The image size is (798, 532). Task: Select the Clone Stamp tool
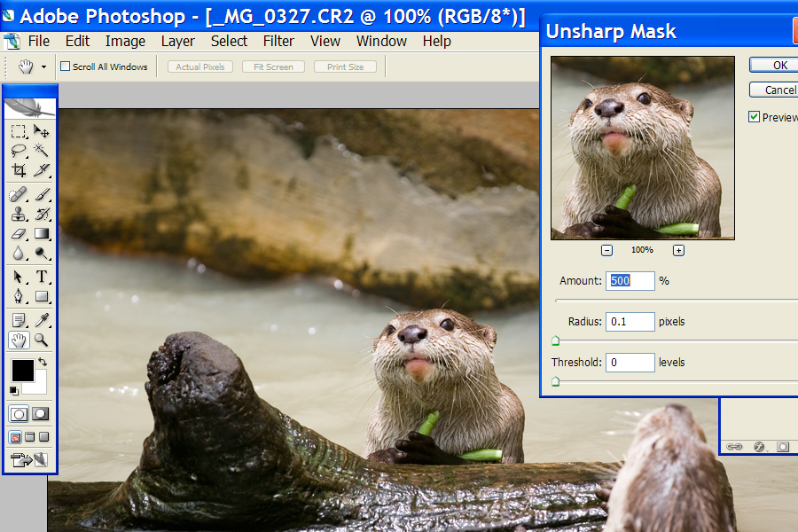pos(19,214)
